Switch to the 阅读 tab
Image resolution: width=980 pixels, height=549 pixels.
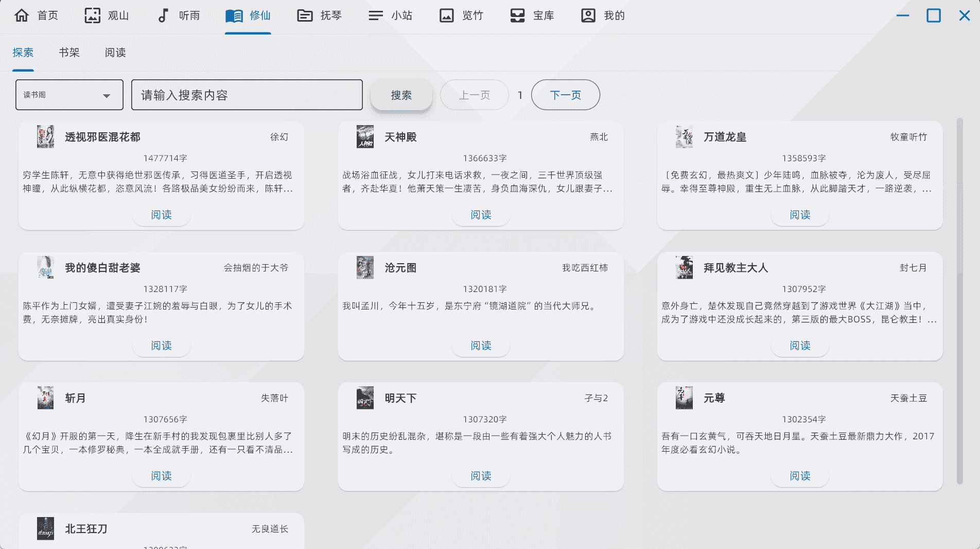tap(115, 53)
